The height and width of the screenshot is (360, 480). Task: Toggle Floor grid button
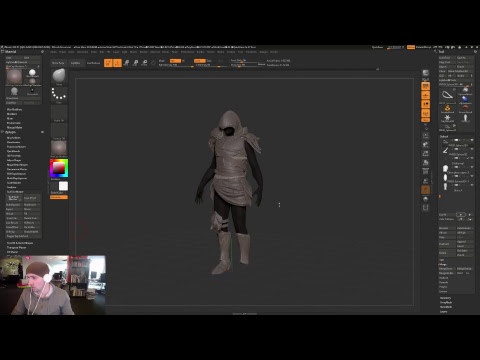coord(426,95)
